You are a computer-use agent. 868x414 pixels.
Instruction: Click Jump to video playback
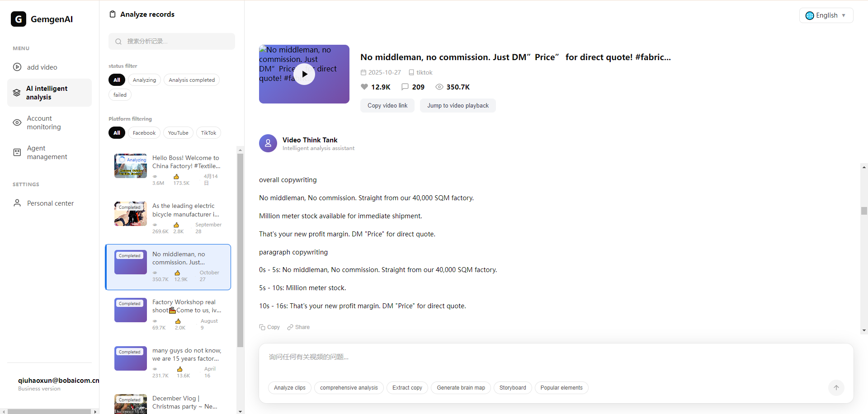(458, 106)
